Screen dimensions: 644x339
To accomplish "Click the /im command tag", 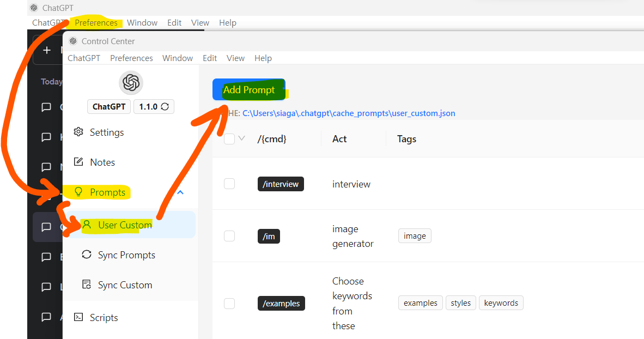I will [x=269, y=237].
